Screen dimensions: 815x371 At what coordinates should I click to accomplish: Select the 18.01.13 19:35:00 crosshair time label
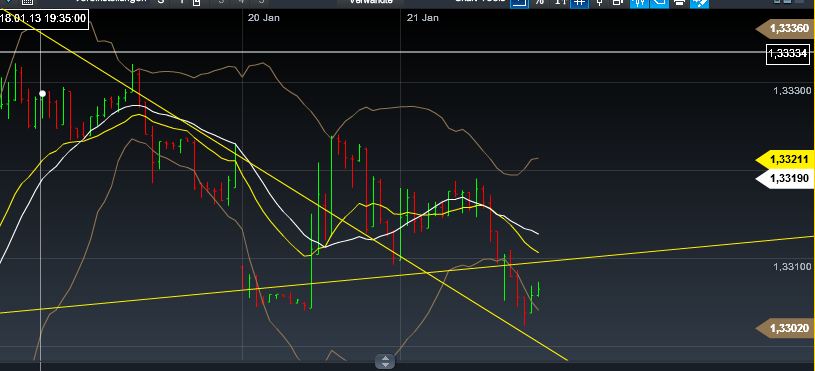(x=44, y=19)
